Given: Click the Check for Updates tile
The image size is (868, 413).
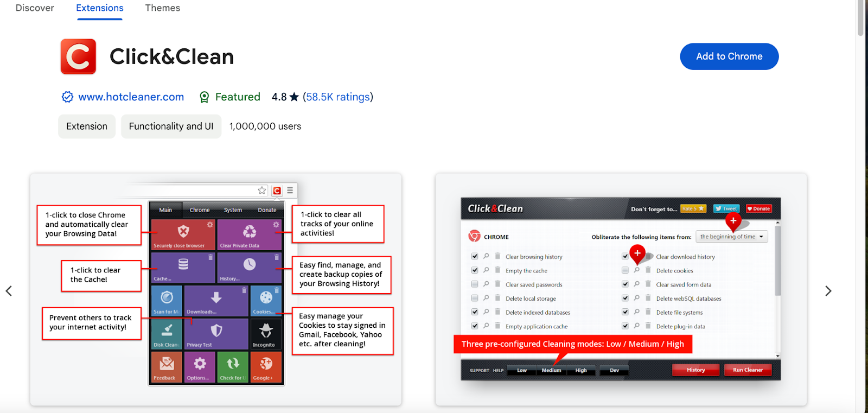Looking at the screenshot, I should (x=233, y=367).
